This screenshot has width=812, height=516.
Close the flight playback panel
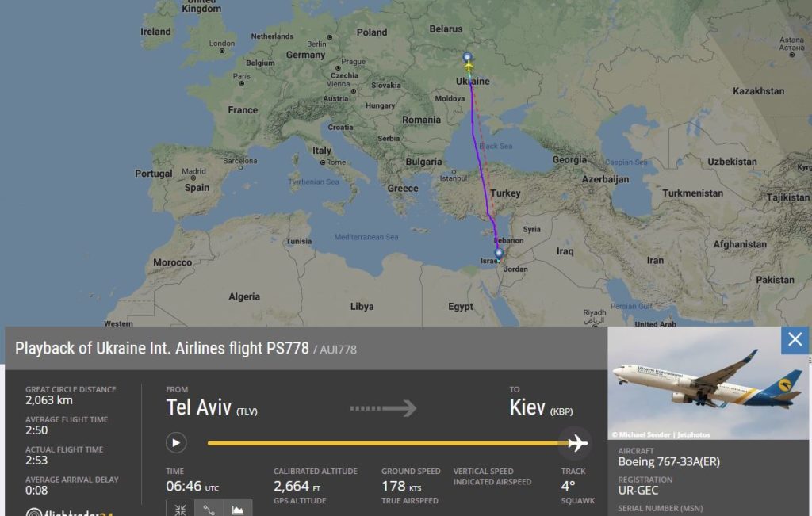point(795,340)
